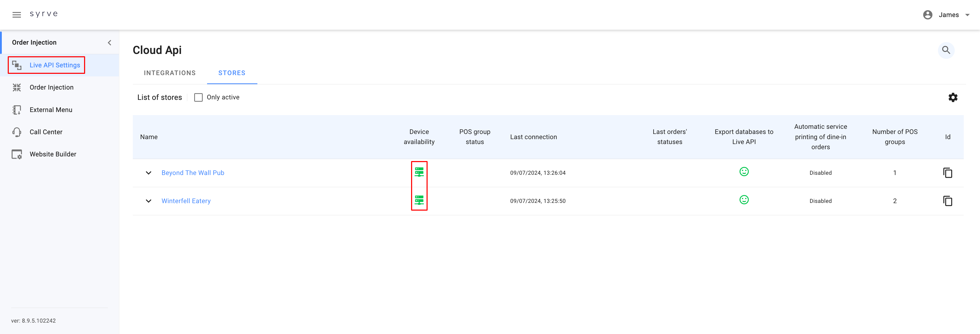Open table settings gear icon
The width and height of the screenshot is (980, 334).
953,98
